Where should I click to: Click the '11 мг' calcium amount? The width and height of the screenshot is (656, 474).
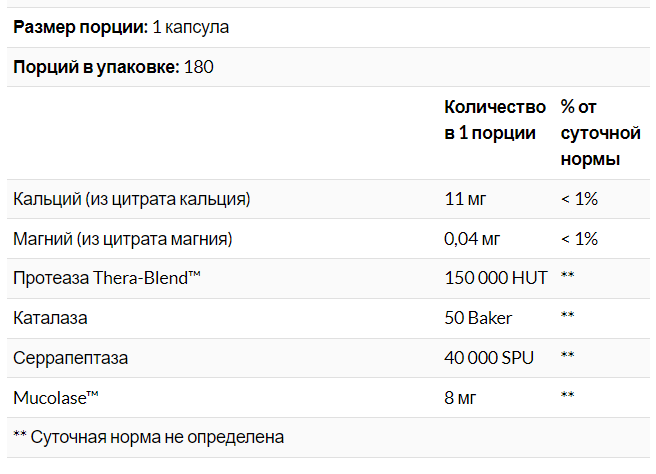[465, 199]
